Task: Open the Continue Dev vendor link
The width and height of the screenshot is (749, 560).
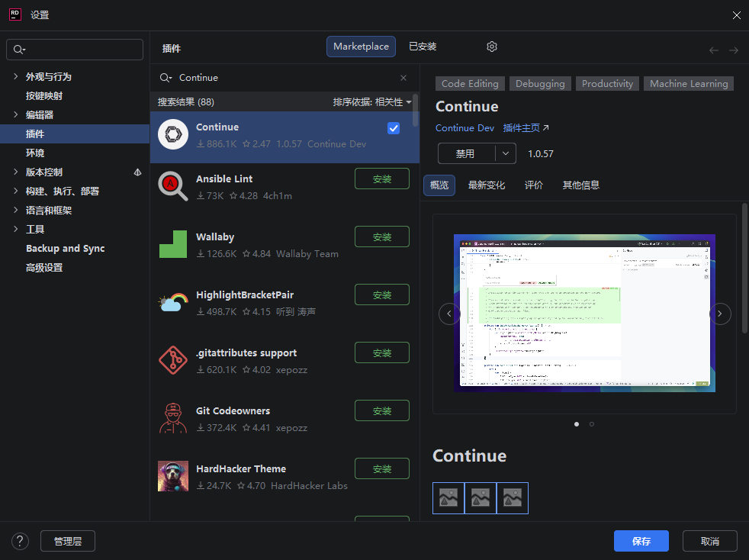Action: (x=465, y=128)
